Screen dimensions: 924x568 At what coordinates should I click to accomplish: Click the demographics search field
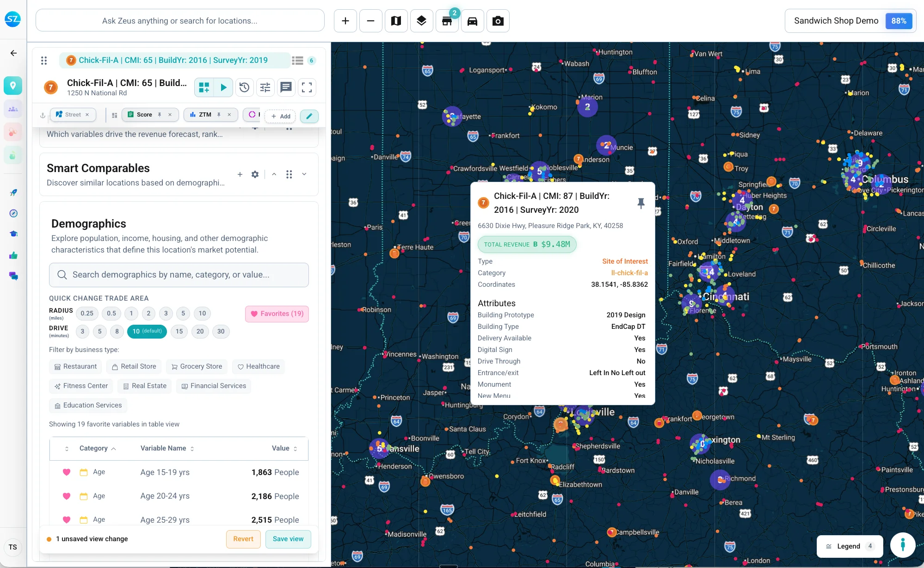coord(179,275)
